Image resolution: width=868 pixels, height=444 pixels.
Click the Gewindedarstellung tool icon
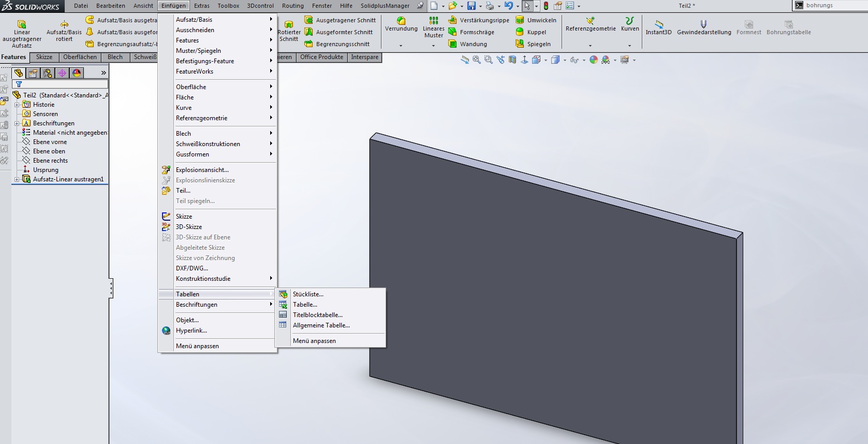pyautogui.click(x=703, y=24)
